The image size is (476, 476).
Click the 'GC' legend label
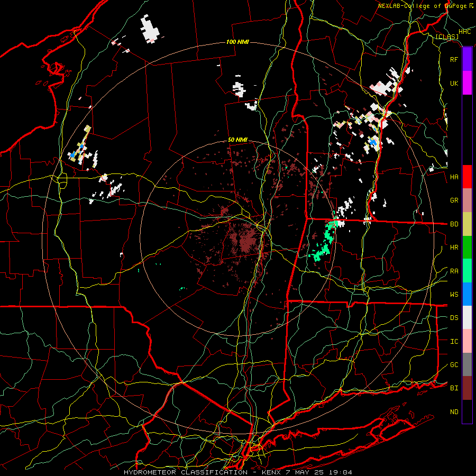[454, 365]
